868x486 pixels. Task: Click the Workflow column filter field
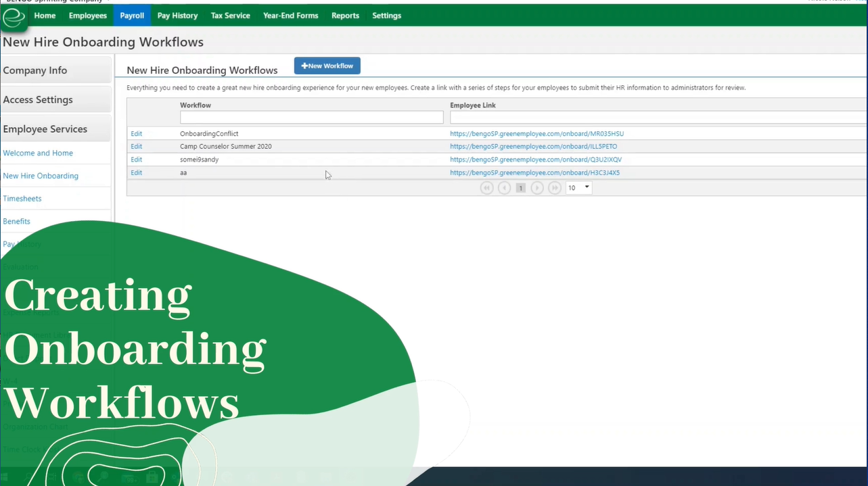(311, 118)
